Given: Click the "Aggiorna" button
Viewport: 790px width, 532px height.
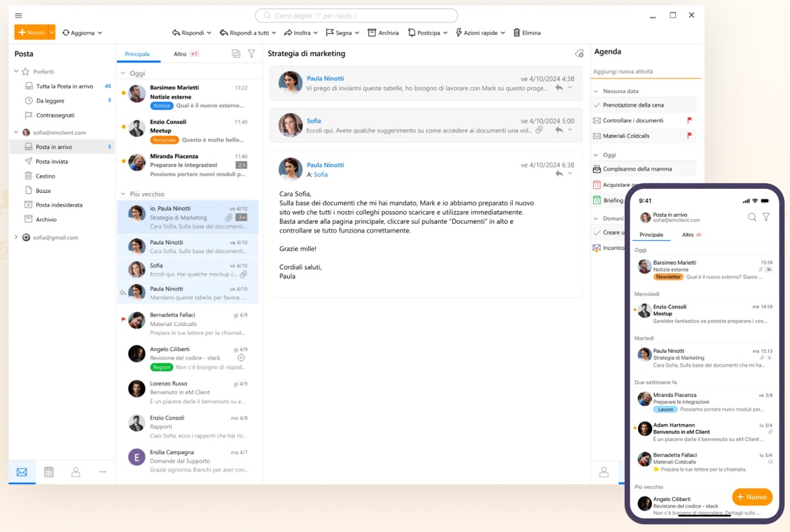Looking at the screenshot, I should pyautogui.click(x=82, y=32).
